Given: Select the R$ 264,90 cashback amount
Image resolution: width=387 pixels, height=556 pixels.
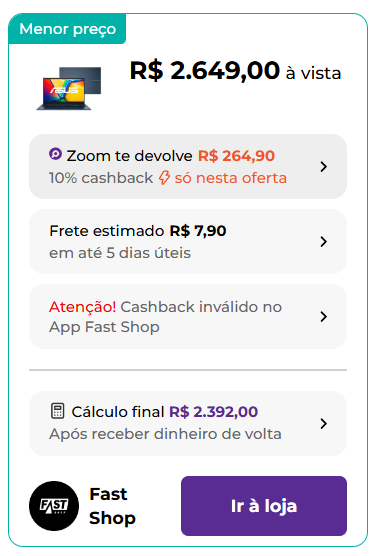Looking at the screenshot, I should (x=236, y=156).
